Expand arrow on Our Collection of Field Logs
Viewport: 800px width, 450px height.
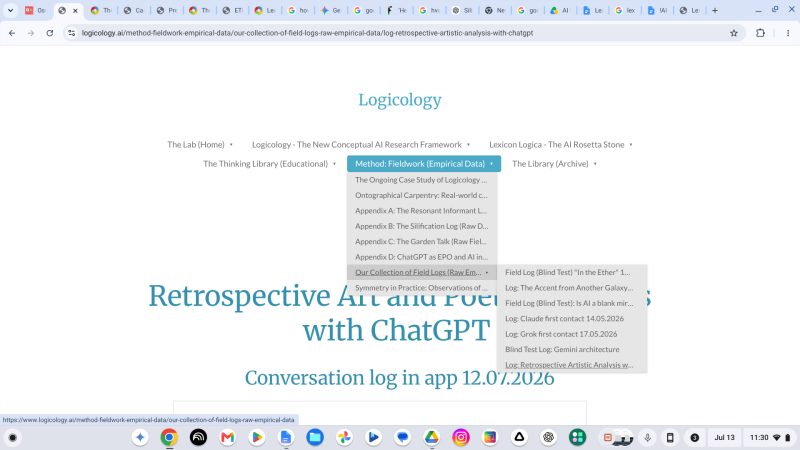(487, 272)
